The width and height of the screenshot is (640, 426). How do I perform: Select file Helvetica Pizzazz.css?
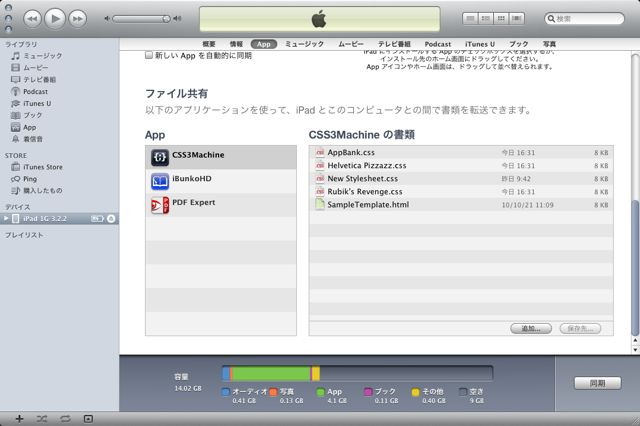(461, 166)
